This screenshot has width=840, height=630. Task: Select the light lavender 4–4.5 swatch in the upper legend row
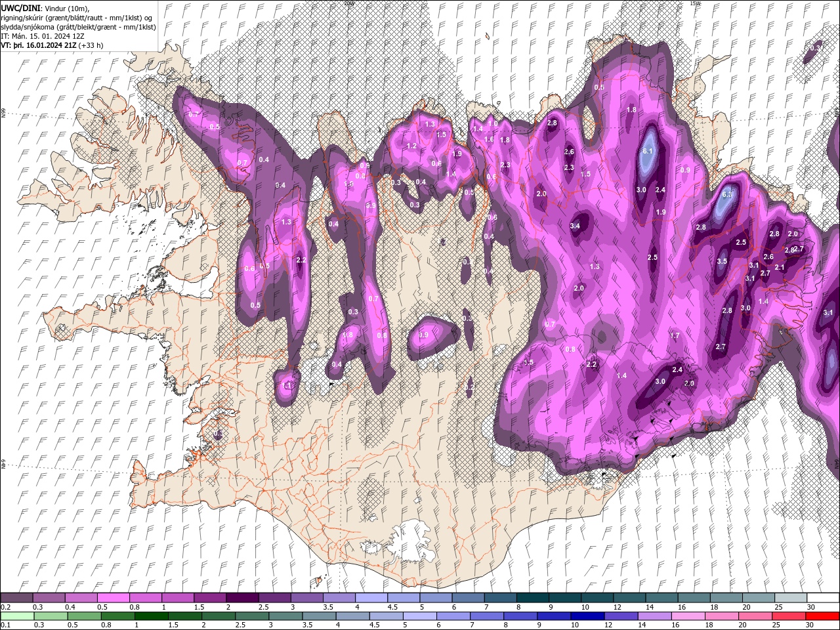tap(371, 598)
